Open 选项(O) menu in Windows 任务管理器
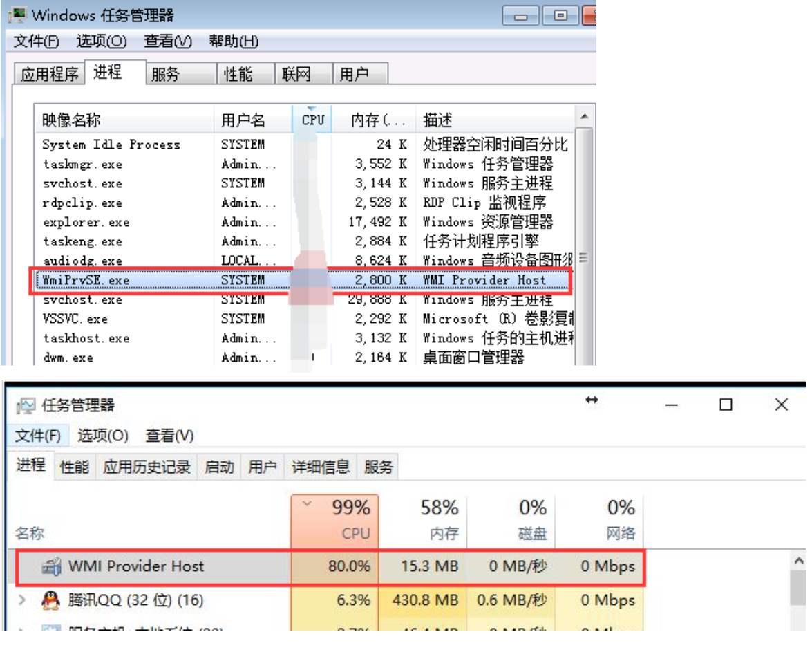Image resolution: width=812 pixels, height=650 pixels. [x=102, y=41]
